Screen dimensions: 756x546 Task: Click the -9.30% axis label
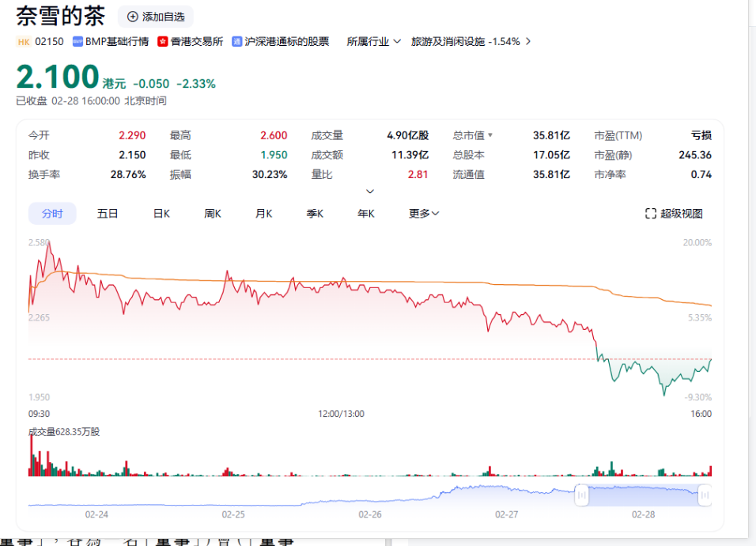pos(698,397)
